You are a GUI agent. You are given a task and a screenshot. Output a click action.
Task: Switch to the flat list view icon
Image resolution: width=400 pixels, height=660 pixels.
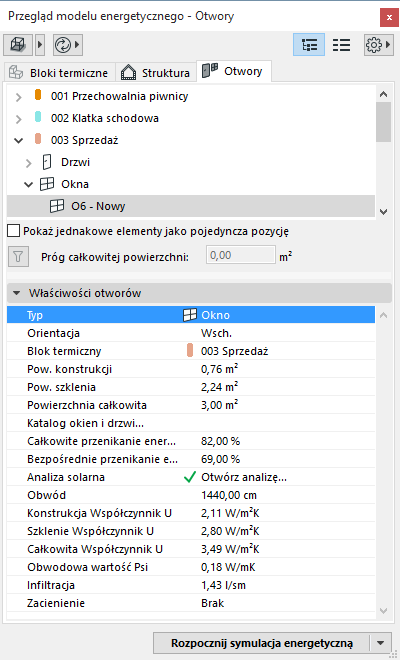[341, 45]
